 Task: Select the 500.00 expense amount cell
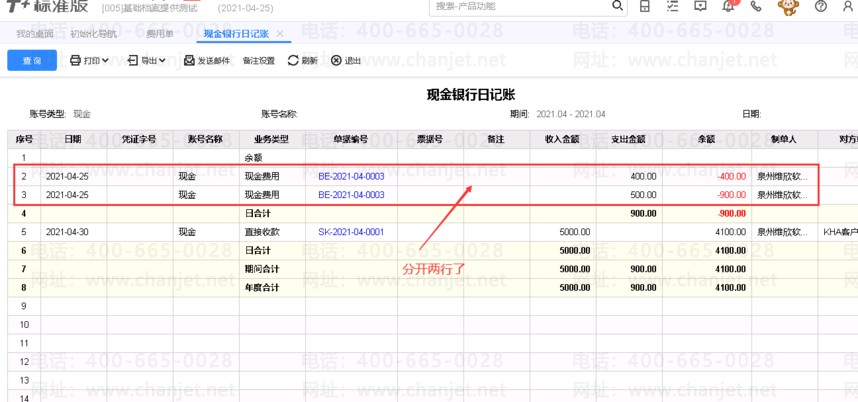[629, 195]
